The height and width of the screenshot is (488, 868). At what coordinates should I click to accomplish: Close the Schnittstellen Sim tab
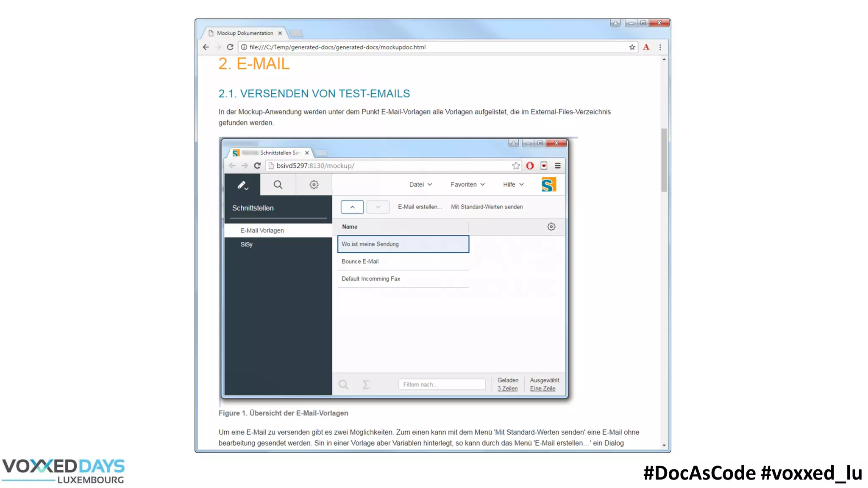click(x=307, y=153)
